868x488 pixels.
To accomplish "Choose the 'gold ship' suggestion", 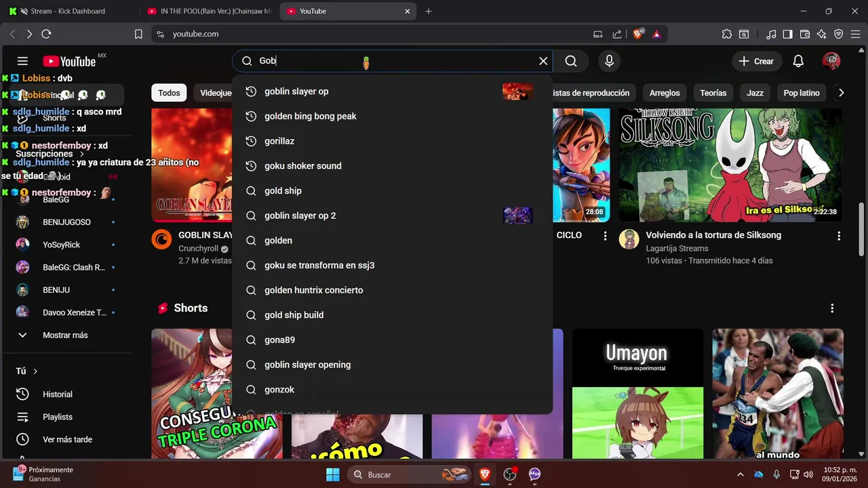I will (392, 190).
